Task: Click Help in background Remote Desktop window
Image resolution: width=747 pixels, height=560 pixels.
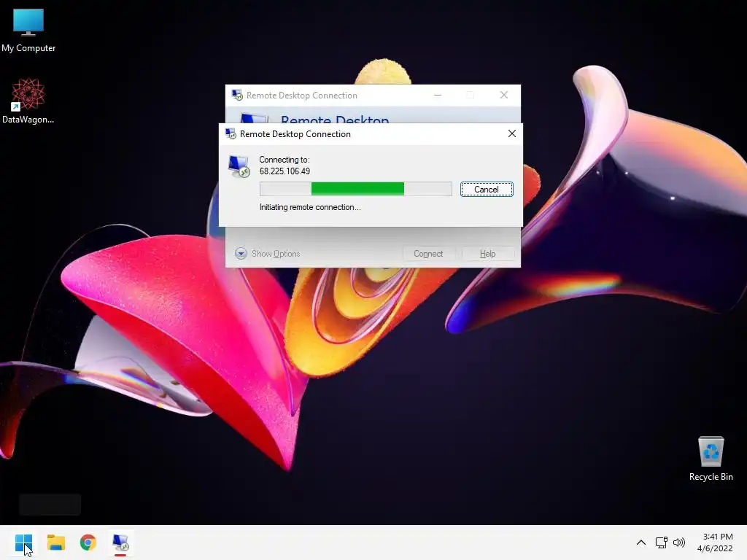Action: tap(487, 254)
